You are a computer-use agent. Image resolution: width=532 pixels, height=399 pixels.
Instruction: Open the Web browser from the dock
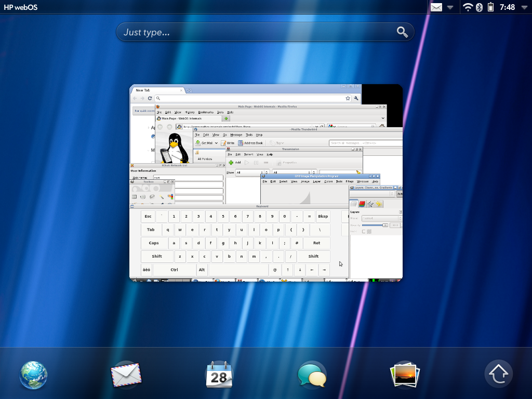click(33, 375)
